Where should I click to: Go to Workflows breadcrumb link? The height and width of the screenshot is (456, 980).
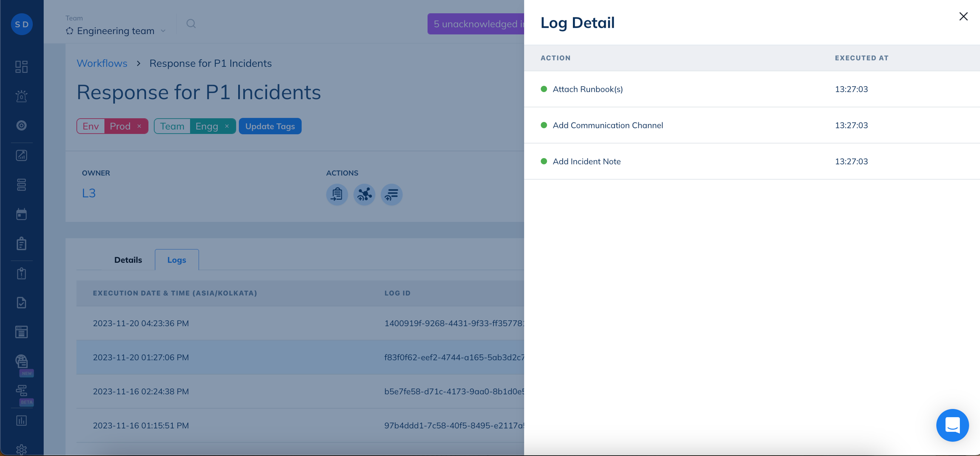pyautogui.click(x=102, y=63)
